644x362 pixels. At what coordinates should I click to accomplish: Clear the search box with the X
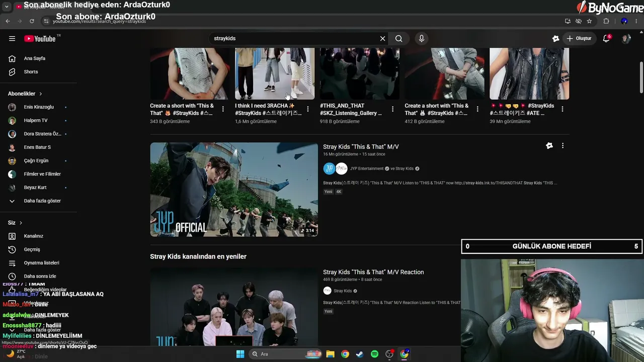click(382, 39)
